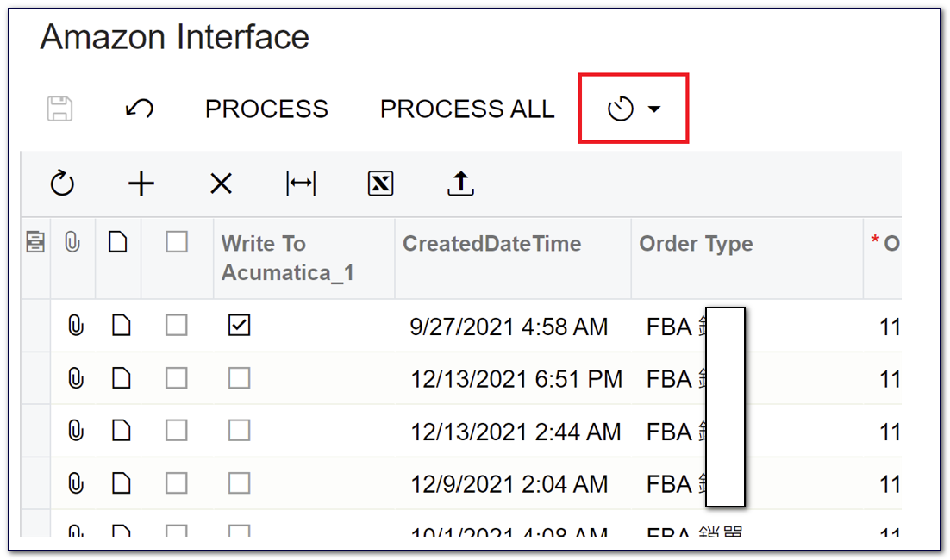950x560 pixels.
Task: Click the Amazon Interface page title
Action: 174,37
